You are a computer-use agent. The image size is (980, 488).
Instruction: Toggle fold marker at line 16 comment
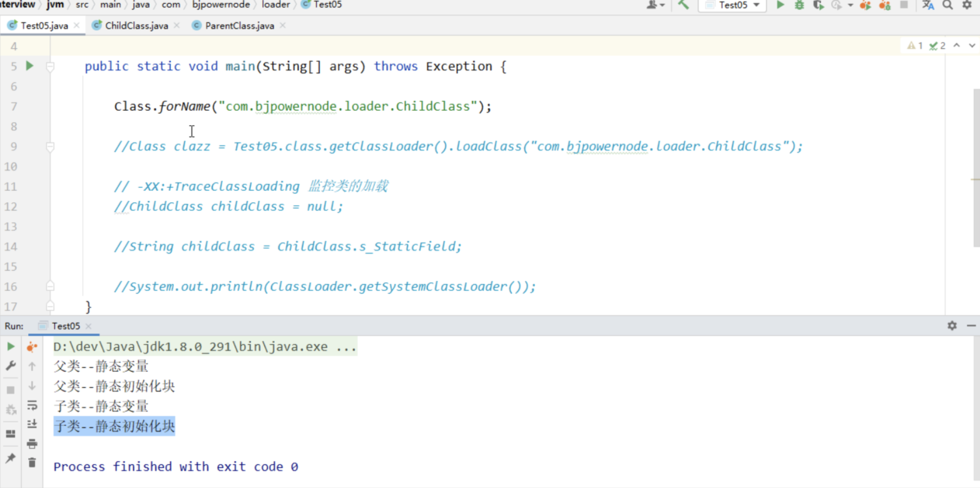tap(51, 287)
